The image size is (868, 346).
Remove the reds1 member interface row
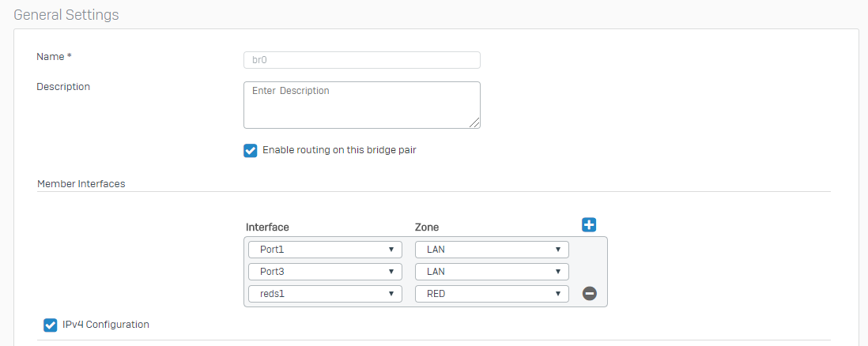589,294
